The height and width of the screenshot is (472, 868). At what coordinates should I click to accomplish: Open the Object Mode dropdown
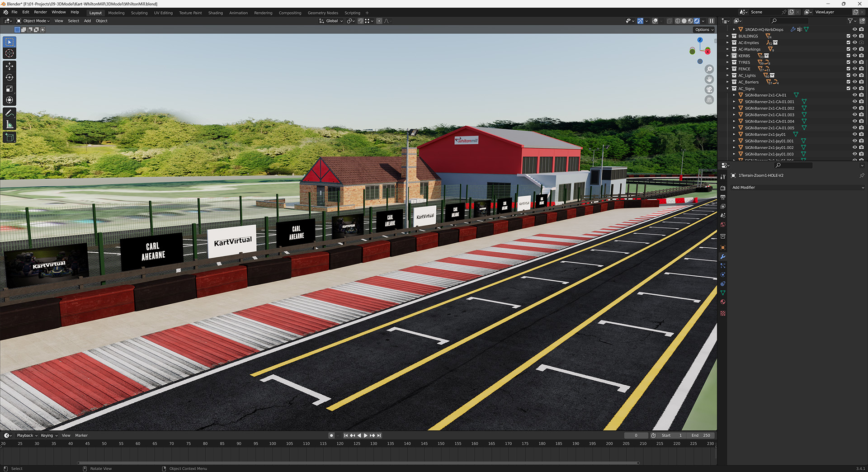tap(33, 21)
